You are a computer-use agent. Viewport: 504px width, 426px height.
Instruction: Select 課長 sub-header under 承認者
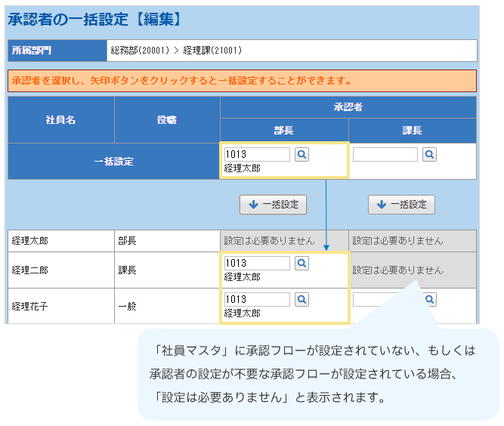[x=413, y=131]
